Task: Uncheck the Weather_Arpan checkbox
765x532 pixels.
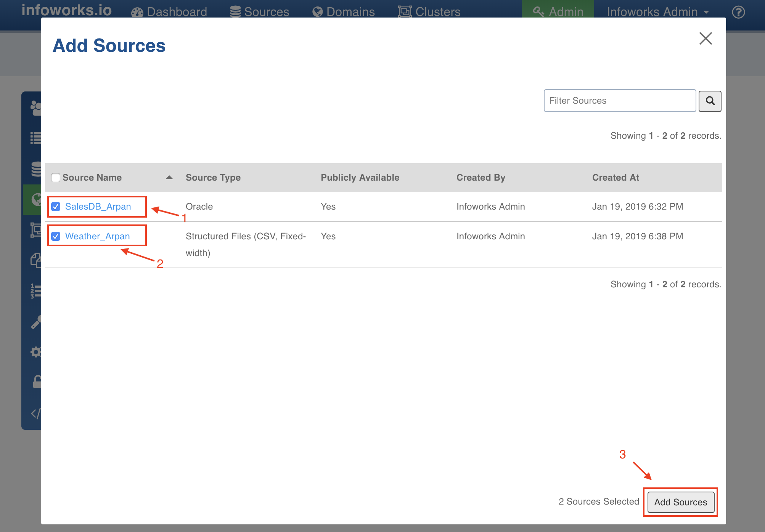Action: tap(56, 236)
